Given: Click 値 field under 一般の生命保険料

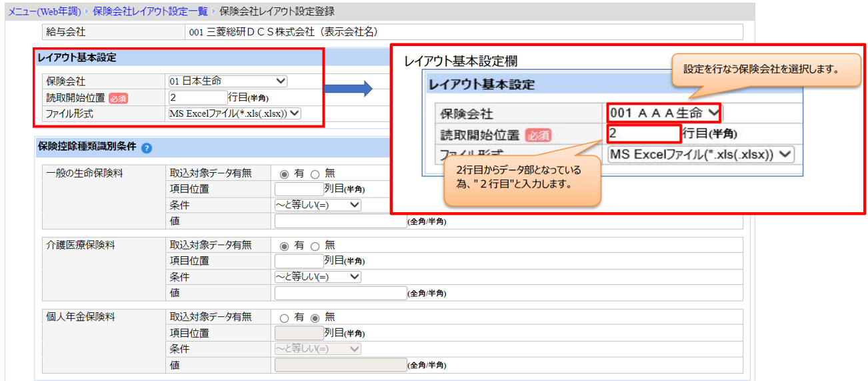Looking at the screenshot, I should pos(341,221).
